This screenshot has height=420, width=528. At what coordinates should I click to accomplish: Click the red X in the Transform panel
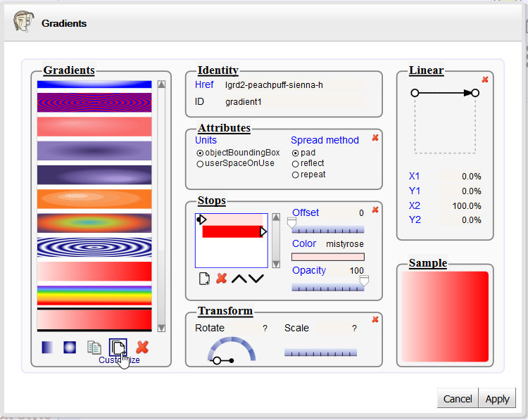[x=375, y=319]
